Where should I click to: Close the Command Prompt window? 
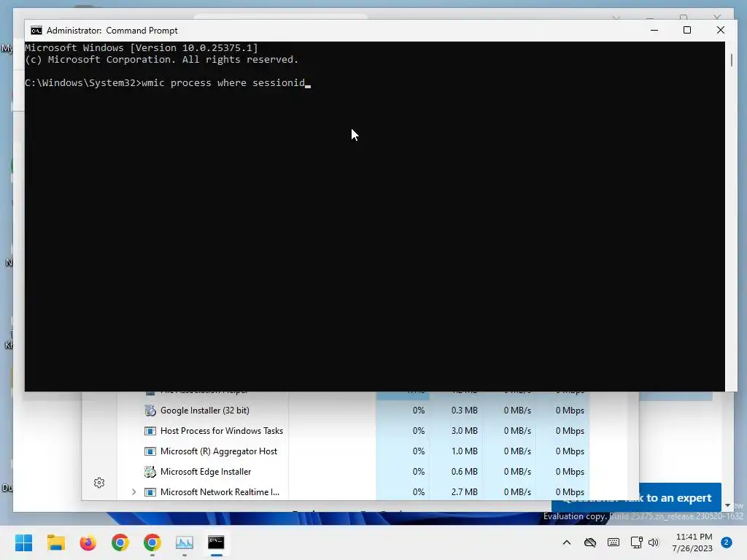(x=720, y=30)
